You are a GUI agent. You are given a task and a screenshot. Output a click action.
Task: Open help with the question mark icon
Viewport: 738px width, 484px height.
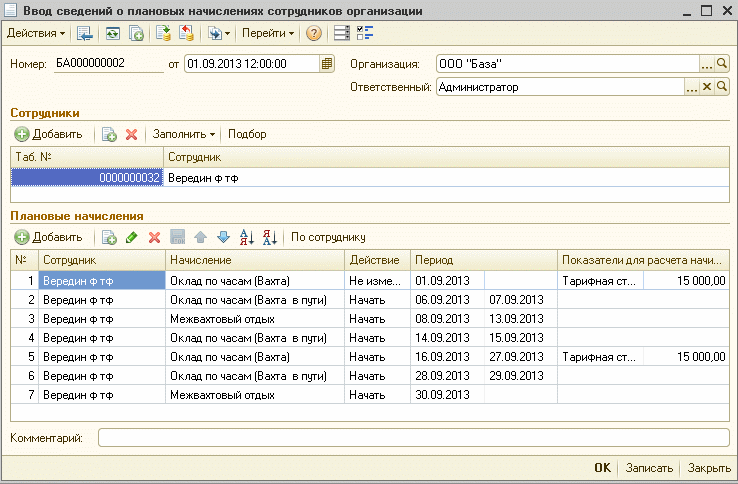tap(314, 33)
